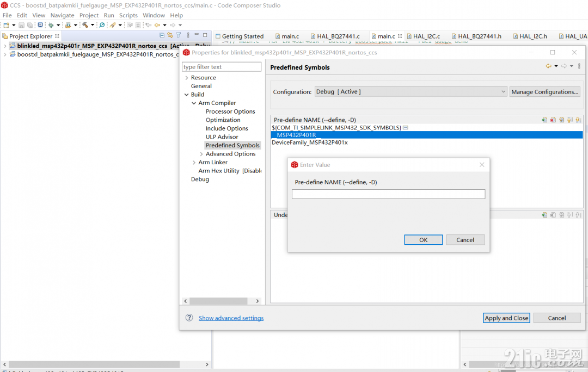This screenshot has width=588, height=372.
Task: Open dropdown arrow next to Debug icon
Action: [x=58, y=25]
